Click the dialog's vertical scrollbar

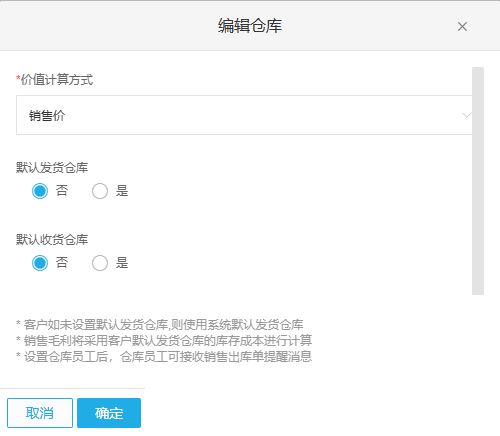pyautogui.click(x=478, y=181)
